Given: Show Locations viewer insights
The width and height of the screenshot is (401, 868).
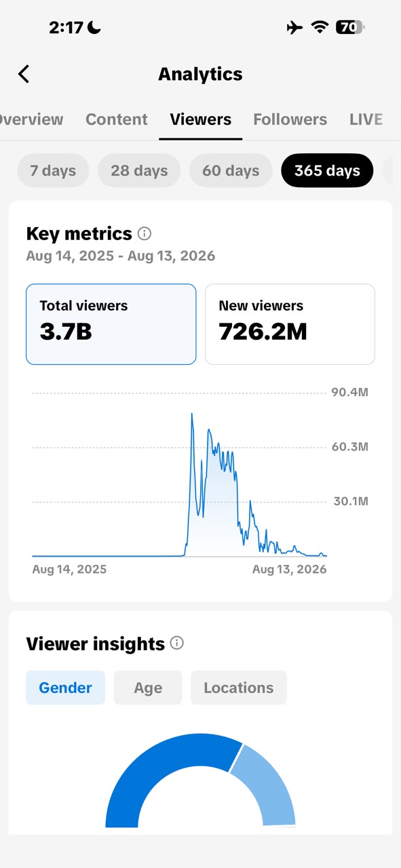Looking at the screenshot, I should click(239, 688).
